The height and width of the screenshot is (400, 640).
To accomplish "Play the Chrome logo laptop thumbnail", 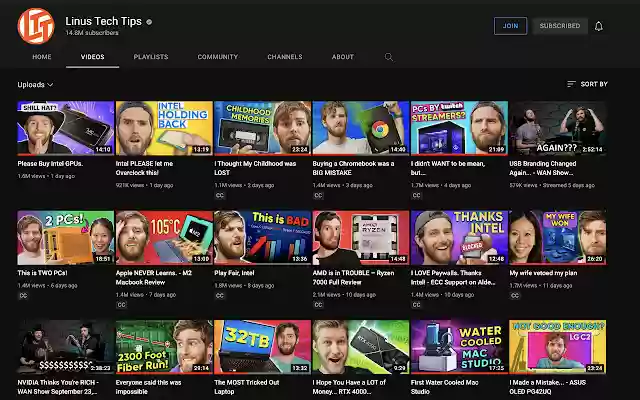I will [361, 128].
